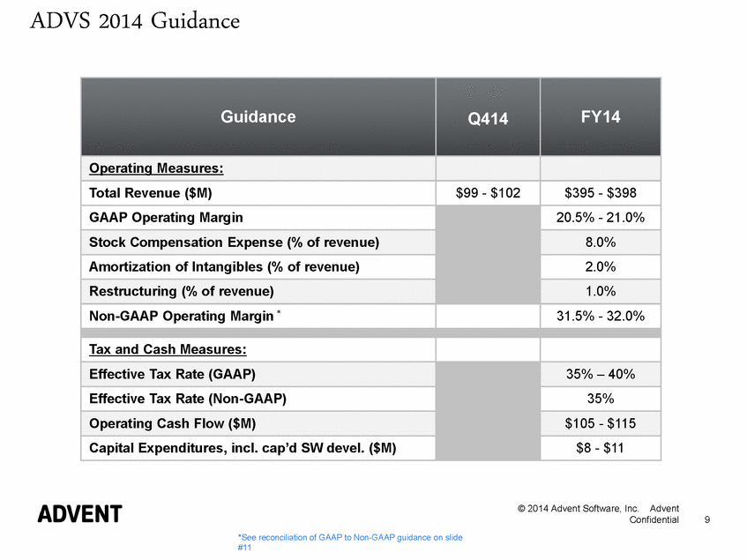Click the reconciliation footnote about slide #11
The image size is (747, 560).
[350, 542]
